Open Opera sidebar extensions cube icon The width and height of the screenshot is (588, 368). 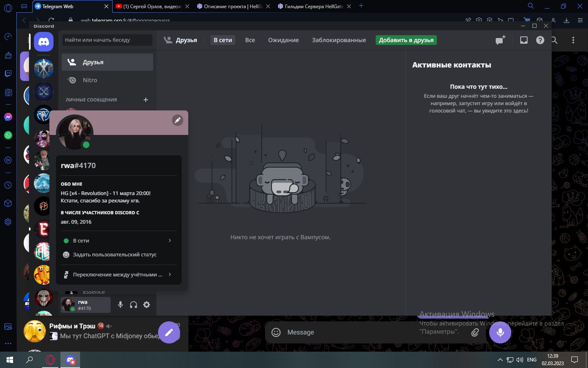tap(8, 203)
